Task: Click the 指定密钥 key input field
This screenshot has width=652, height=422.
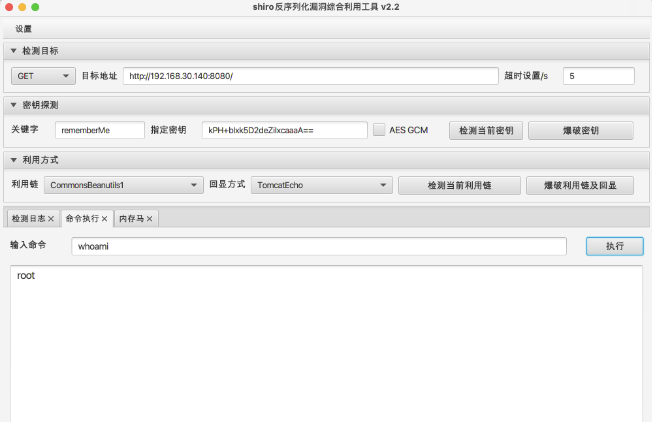Action: pyautogui.click(x=285, y=130)
